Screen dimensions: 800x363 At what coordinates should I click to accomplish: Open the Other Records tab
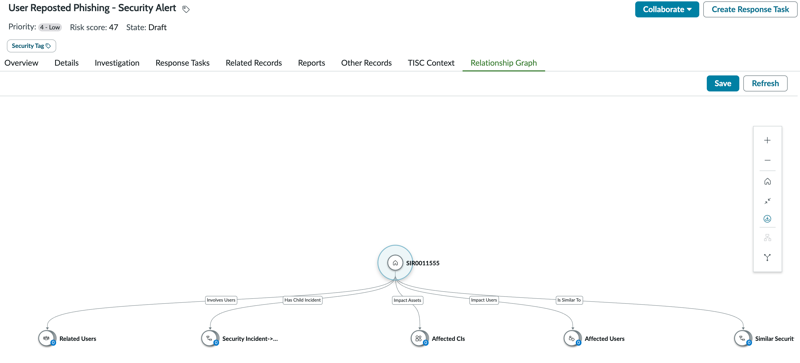[366, 63]
